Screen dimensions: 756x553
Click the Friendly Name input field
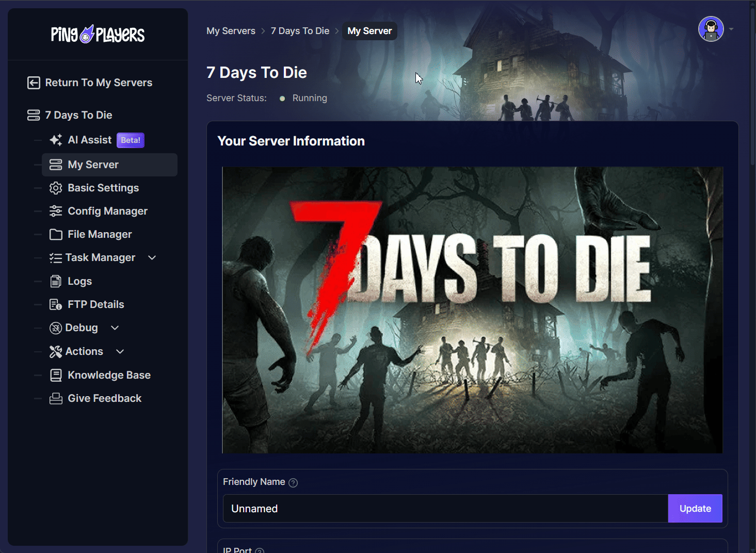point(445,509)
